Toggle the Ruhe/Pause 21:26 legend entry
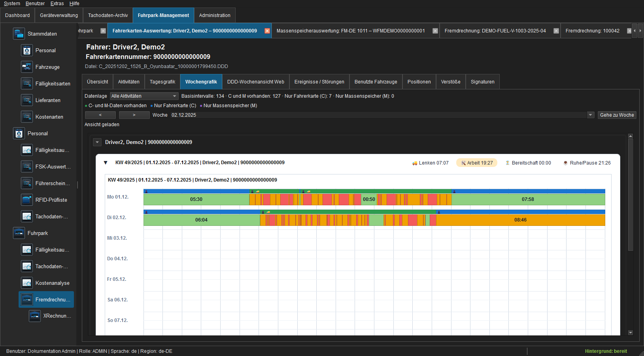This screenshot has width=644, height=356. coord(587,163)
